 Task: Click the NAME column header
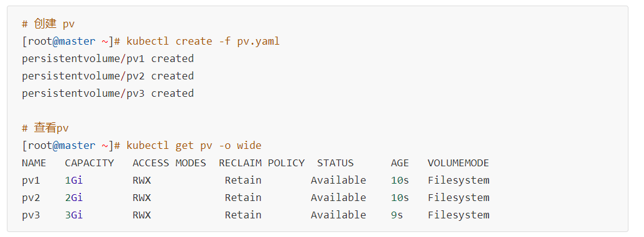(34, 163)
